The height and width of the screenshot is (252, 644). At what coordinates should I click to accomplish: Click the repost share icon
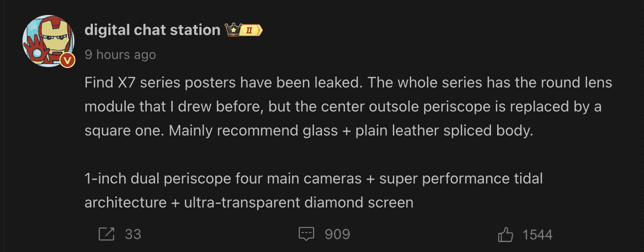pos(107,234)
